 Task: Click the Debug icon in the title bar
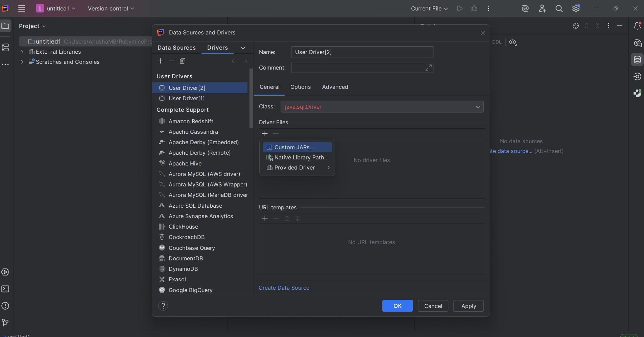point(474,8)
